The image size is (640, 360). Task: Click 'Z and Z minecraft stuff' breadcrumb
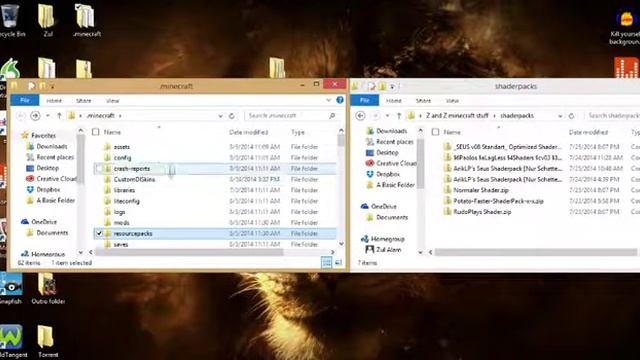point(457,116)
